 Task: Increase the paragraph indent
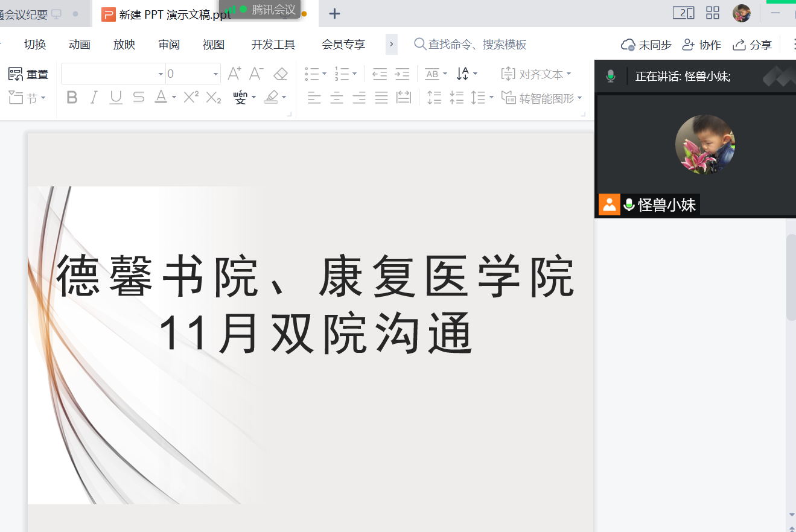[402, 74]
